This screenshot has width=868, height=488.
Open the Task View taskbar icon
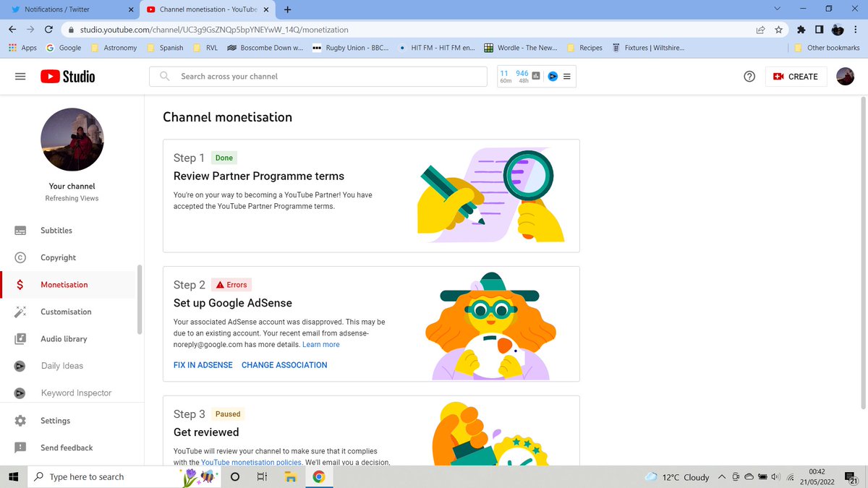point(262,476)
